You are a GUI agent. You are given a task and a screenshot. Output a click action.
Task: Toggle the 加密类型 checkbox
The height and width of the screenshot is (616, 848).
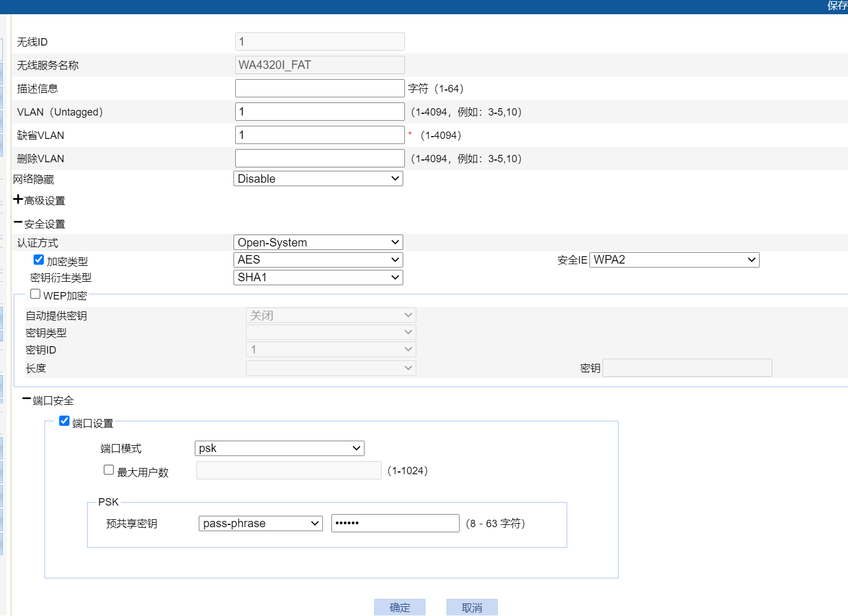[x=39, y=260]
